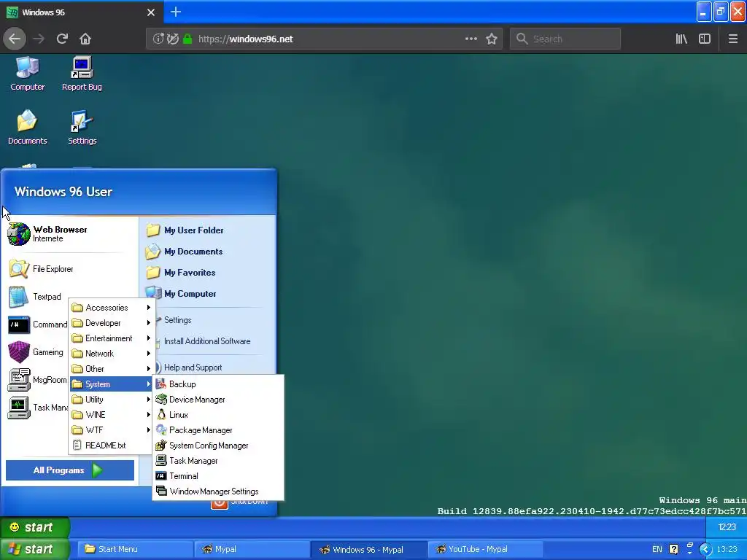Image resolution: width=747 pixels, height=560 pixels.
Task: Select the highlighted System folder entry
Action: click(111, 384)
